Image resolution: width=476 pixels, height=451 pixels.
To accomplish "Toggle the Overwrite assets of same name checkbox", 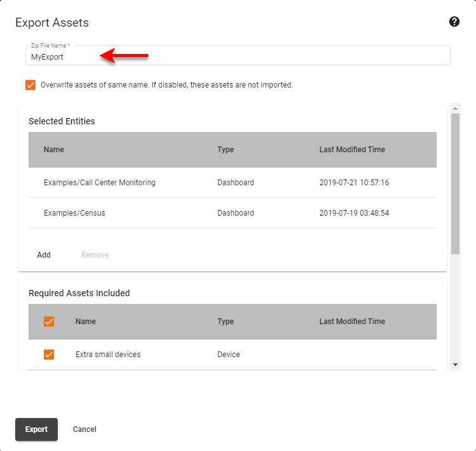I will click(30, 85).
